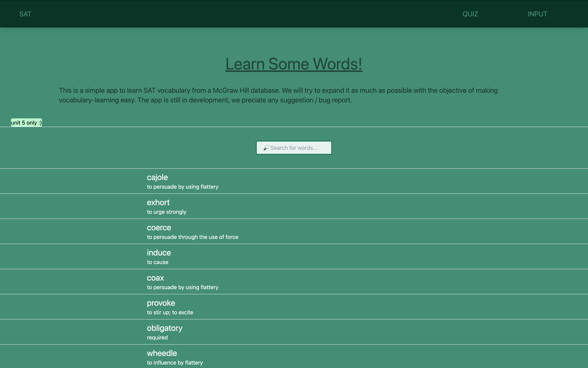Click the 'unit 5 only :)' badge
Screen dimensions: 588x368
26,123
